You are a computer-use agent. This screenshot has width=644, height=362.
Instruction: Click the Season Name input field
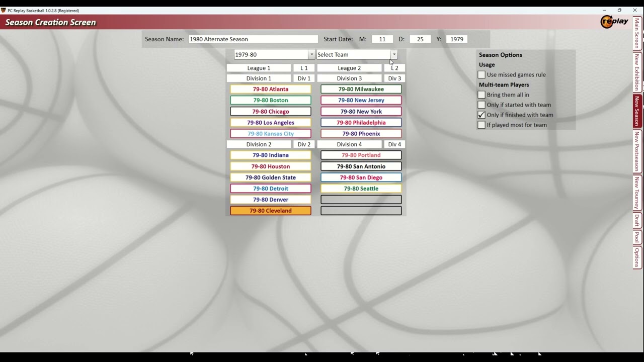[x=254, y=39]
